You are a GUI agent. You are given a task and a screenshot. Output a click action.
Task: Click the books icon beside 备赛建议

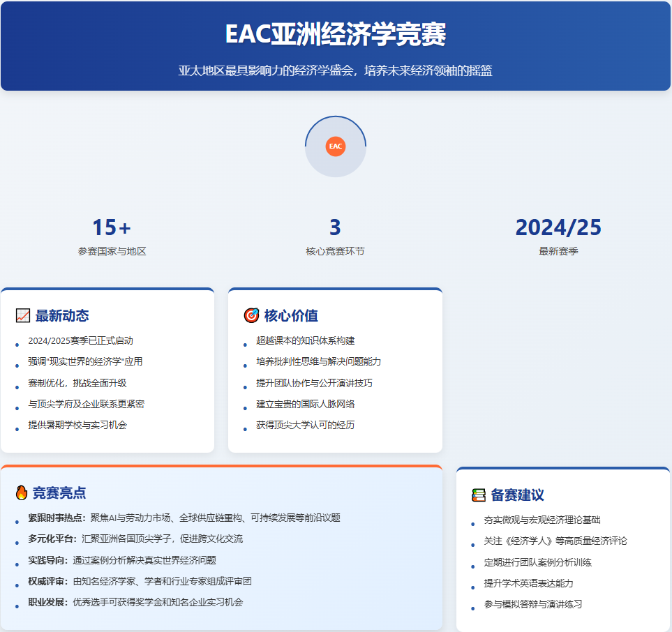(479, 495)
